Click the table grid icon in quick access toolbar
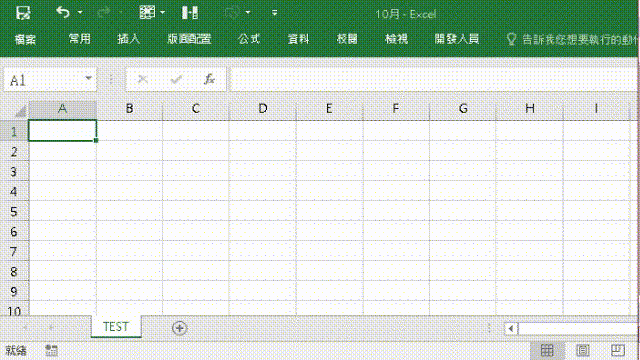 pos(147,13)
